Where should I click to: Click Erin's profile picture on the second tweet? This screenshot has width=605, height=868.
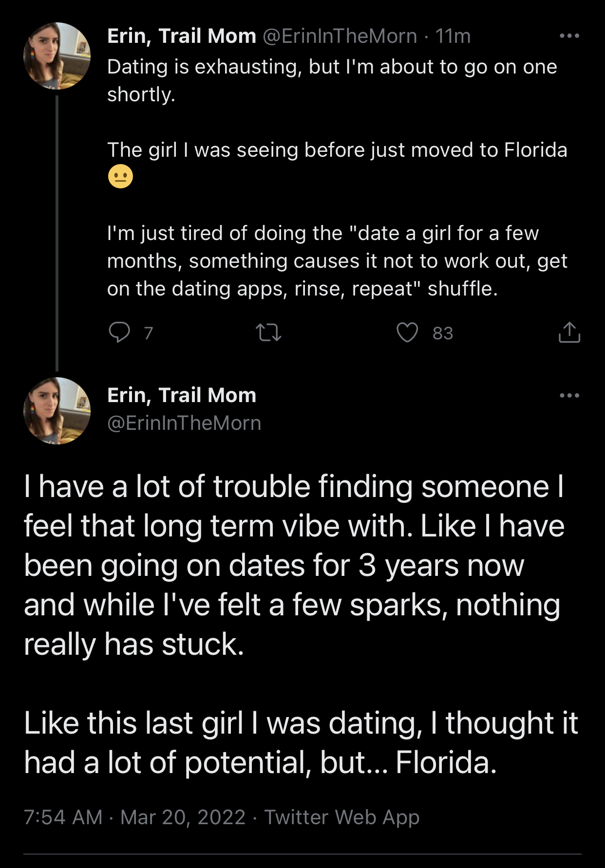(57, 411)
